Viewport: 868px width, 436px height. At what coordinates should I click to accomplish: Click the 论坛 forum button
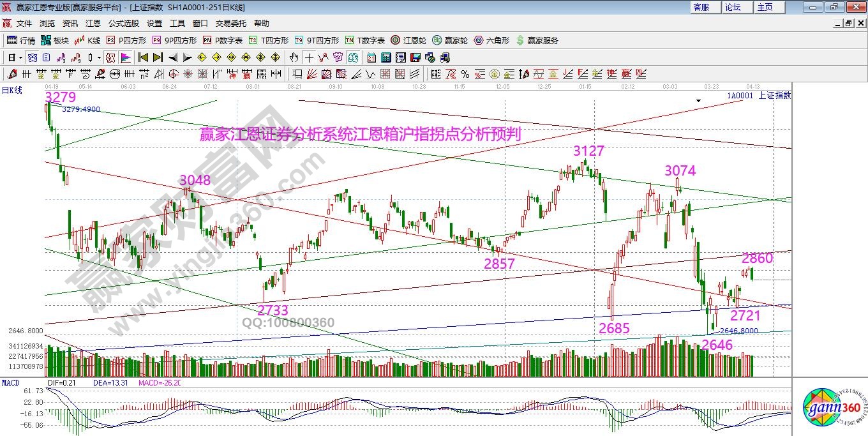coord(733,7)
